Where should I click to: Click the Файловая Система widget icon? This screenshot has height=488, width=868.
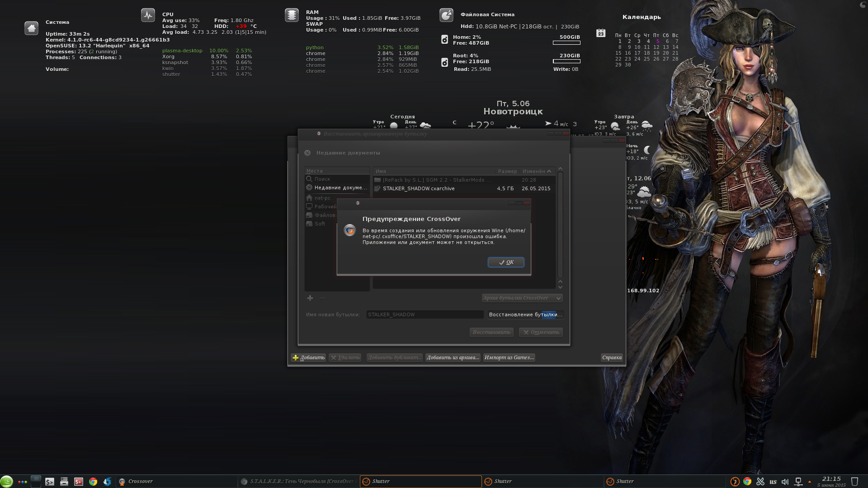[x=446, y=15]
